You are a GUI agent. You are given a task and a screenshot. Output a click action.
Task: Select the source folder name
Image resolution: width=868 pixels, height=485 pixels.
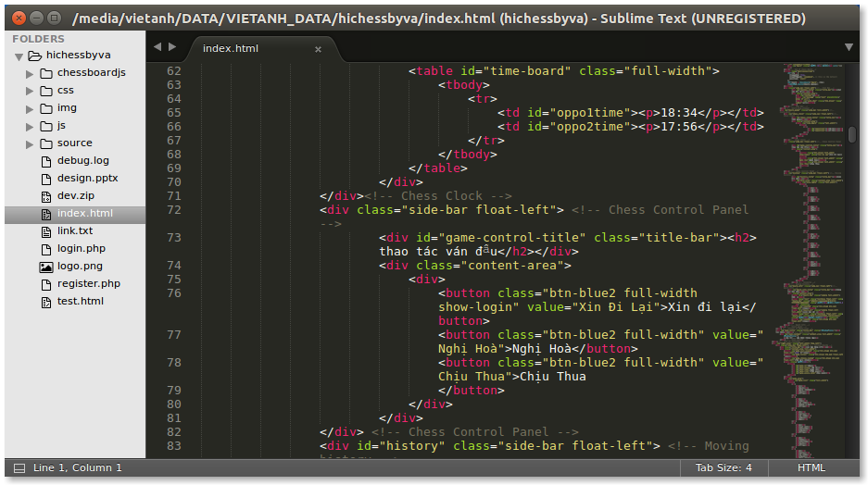point(75,143)
